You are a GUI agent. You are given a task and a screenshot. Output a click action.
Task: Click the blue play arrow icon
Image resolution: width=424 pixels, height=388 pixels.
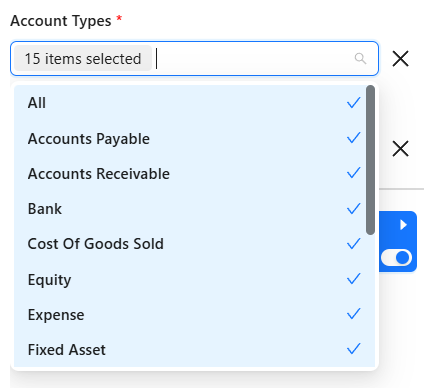(403, 225)
